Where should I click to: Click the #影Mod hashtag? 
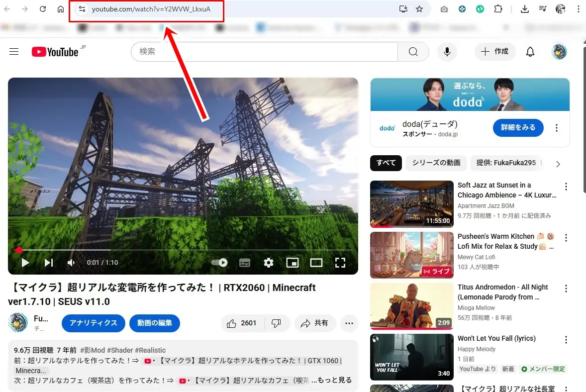[93, 350]
